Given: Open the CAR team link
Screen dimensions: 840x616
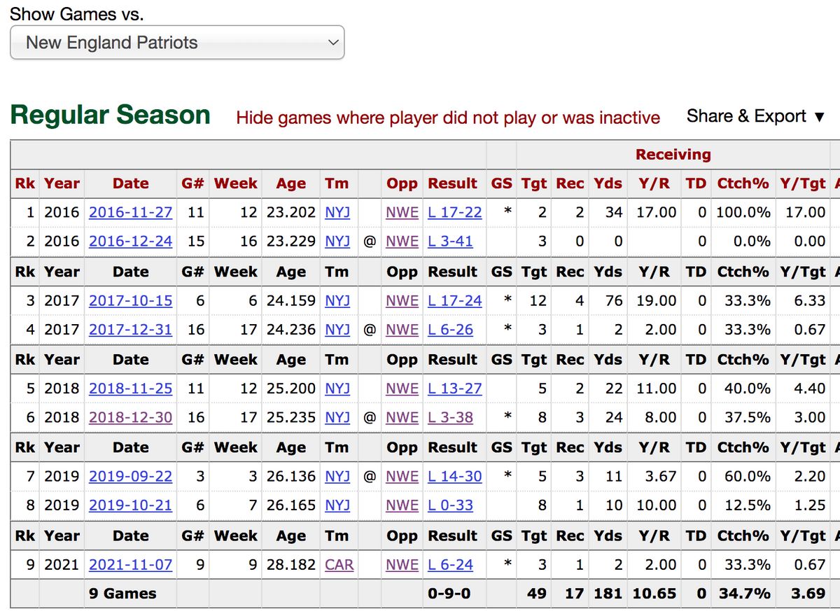Looking at the screenshot, I should [339, 564].
